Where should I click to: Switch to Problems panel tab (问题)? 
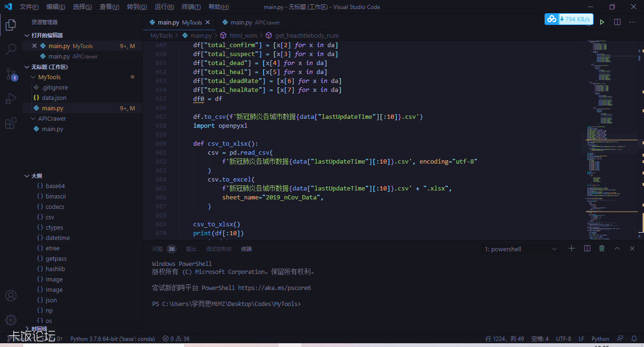tap(164, 249)
